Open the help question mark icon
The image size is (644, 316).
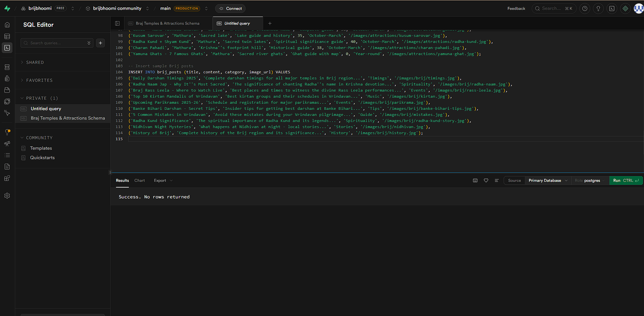tap(585, 8)
